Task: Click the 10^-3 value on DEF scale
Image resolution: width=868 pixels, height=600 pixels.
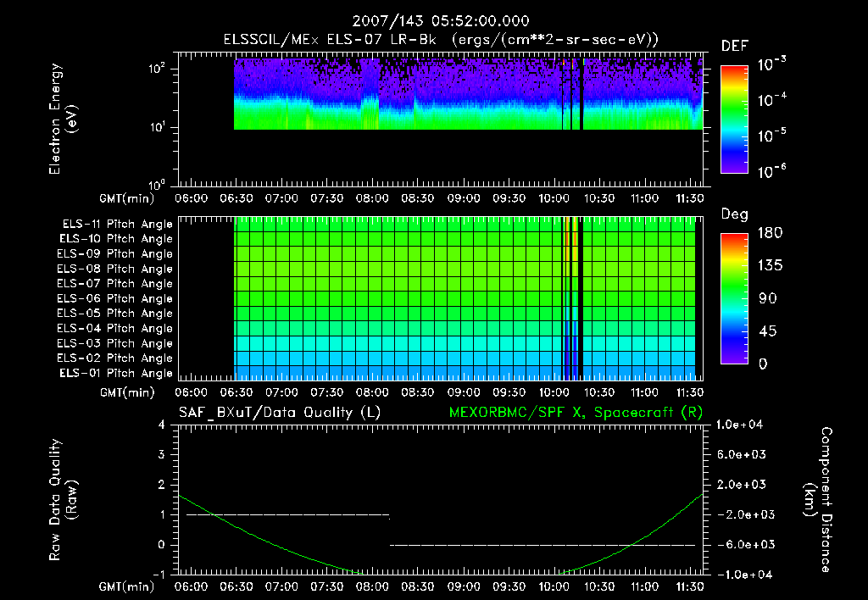Action: point(771,64)
